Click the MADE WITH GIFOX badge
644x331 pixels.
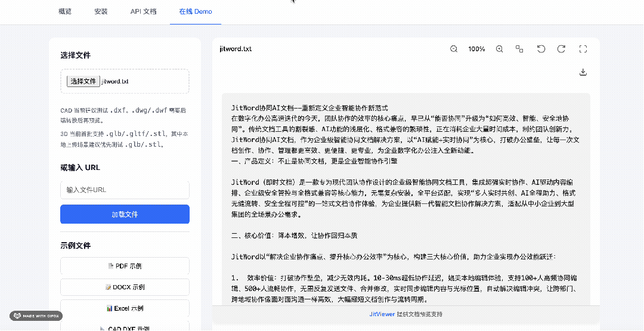tap(36, 316)
